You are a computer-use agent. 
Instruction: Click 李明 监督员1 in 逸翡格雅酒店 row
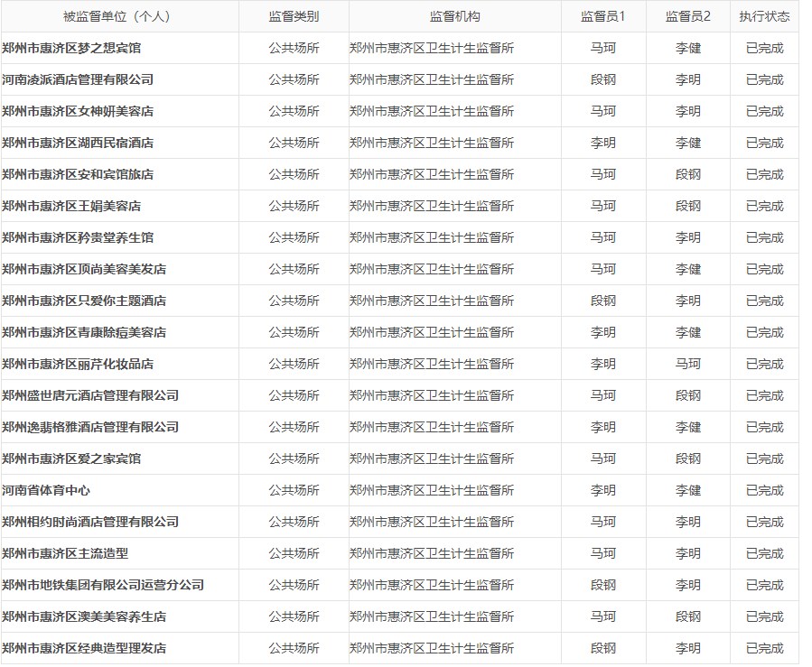602,427
